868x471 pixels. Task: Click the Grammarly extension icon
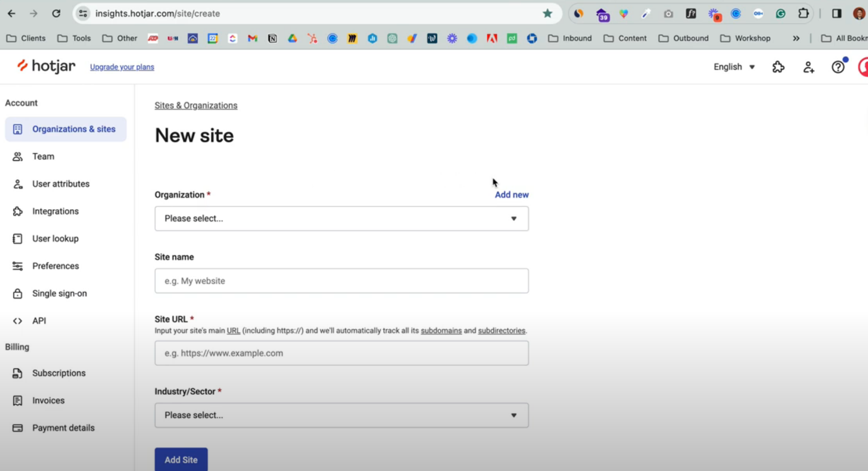tap(781, 13)
